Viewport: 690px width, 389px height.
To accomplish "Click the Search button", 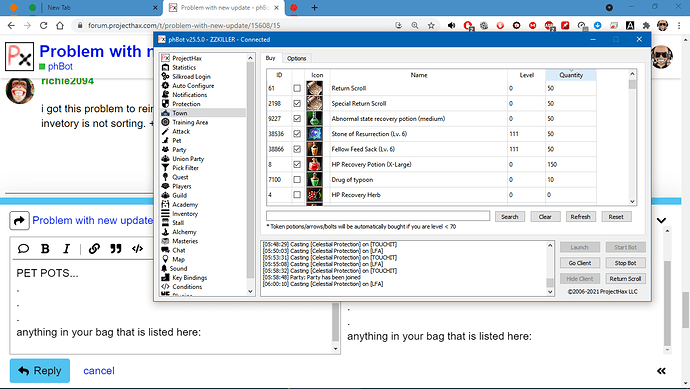I will pos(510,217).
